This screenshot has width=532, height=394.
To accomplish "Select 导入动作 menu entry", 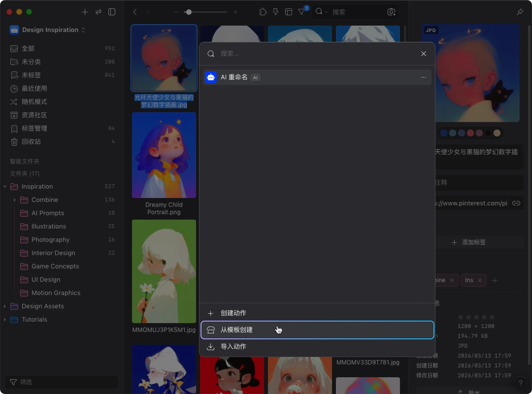I will coord(233,346).
